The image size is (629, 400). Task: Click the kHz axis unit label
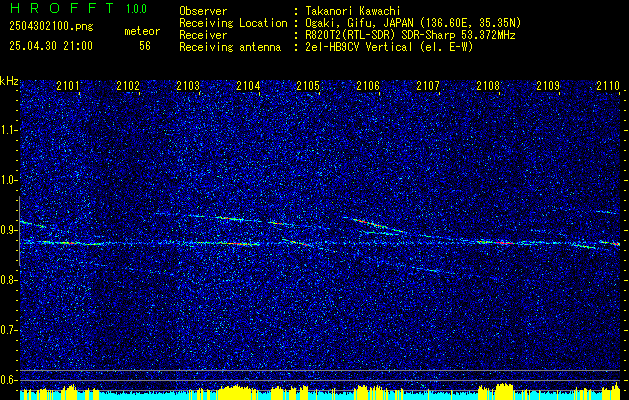coord(9,82)
